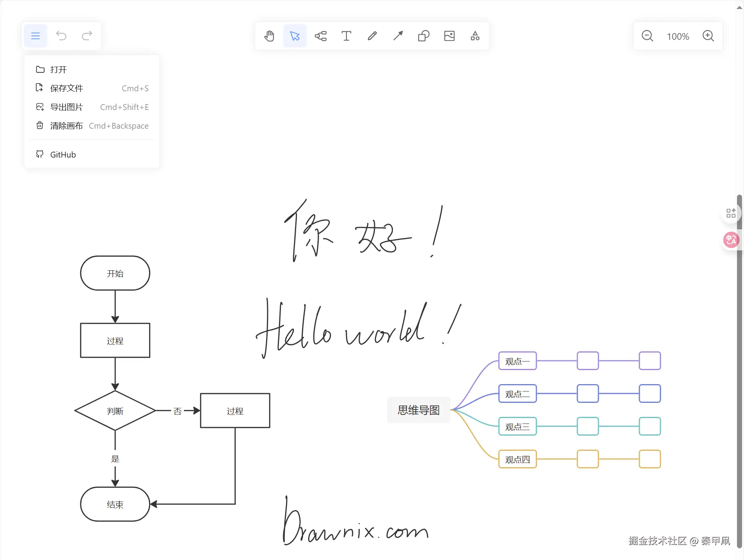
Task: Select the last empty yellow node in 观点四 row
Action: pyautogui.click(x=650, y=459)
